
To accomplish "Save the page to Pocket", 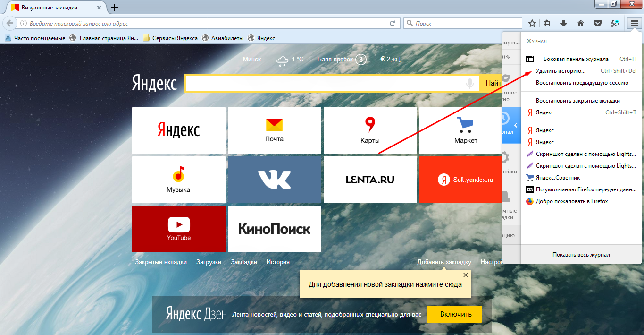I will pyautogui.click(x=597, y=23).
